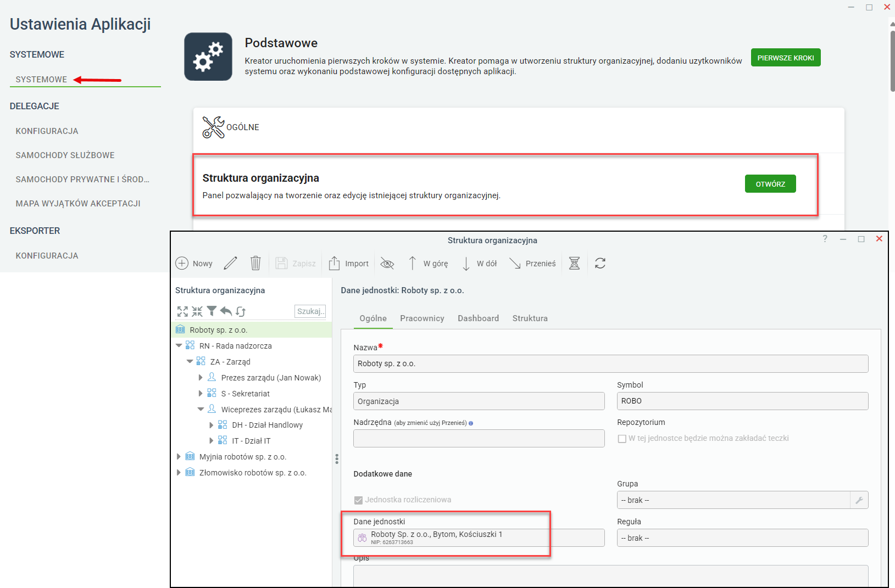
Task: Expand the IT - Dział IT node
Action: [x=212, y=440]
